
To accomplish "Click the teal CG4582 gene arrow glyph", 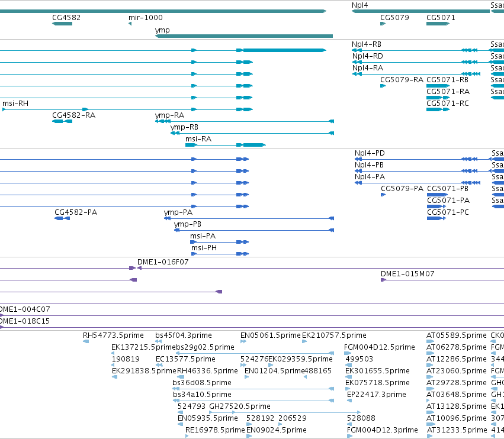I will [x=62, y=24].
